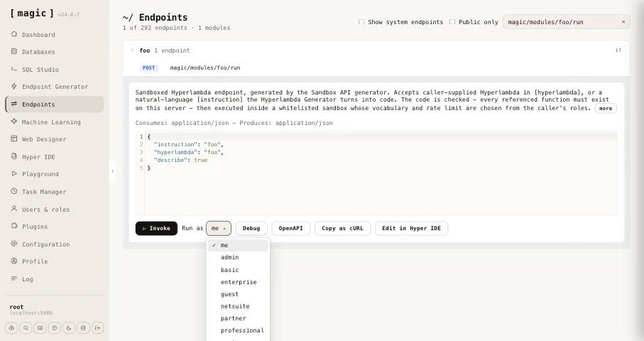Click the search magnifier icon in the sidebar footer

coord(26,328)
